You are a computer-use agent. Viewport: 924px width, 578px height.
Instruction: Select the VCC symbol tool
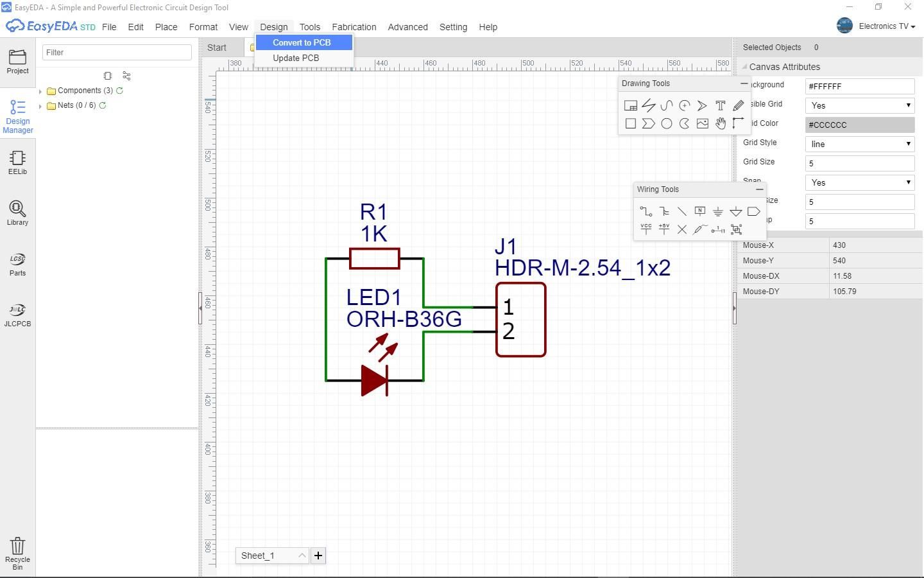coord(646,229)
